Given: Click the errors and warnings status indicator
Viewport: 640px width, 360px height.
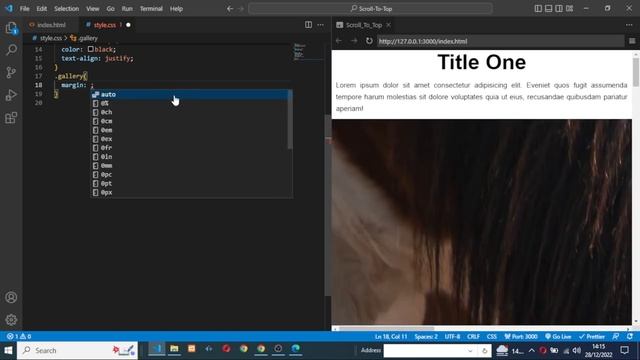Looking at the screenshot, I should click(x=19, y=336).
